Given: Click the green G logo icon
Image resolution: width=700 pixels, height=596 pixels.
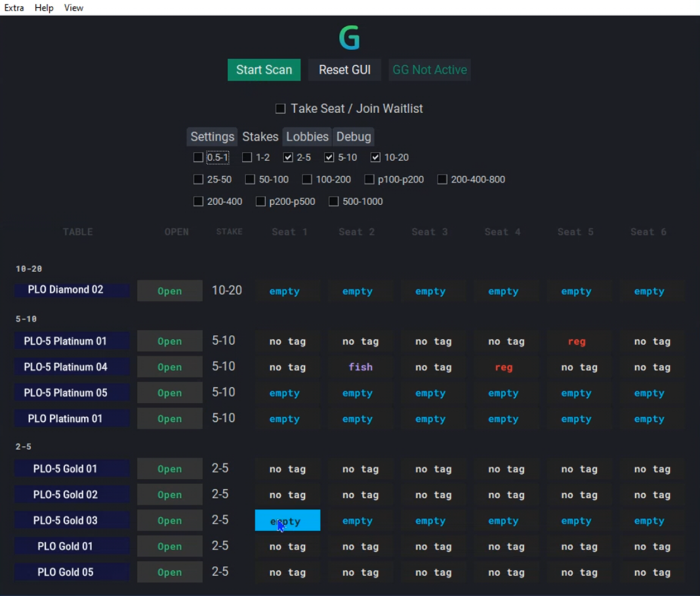Looking at the screenshot, I should pos(350,37).
